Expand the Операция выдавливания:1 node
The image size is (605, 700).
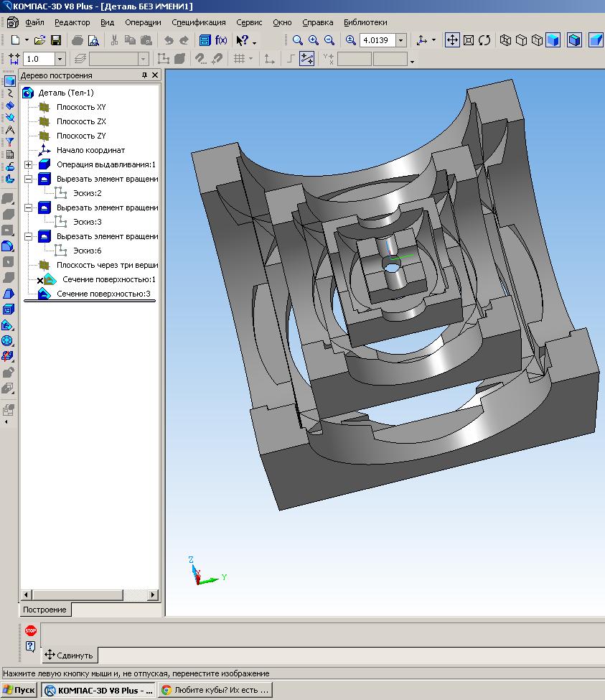[28, 164]
